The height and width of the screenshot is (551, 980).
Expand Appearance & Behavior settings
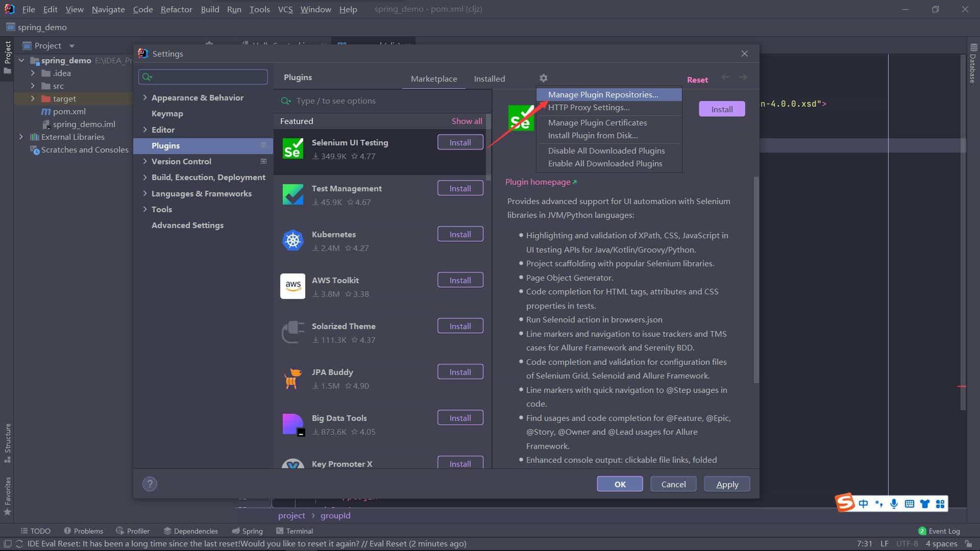pyautogui.click(x=145, y=97)
